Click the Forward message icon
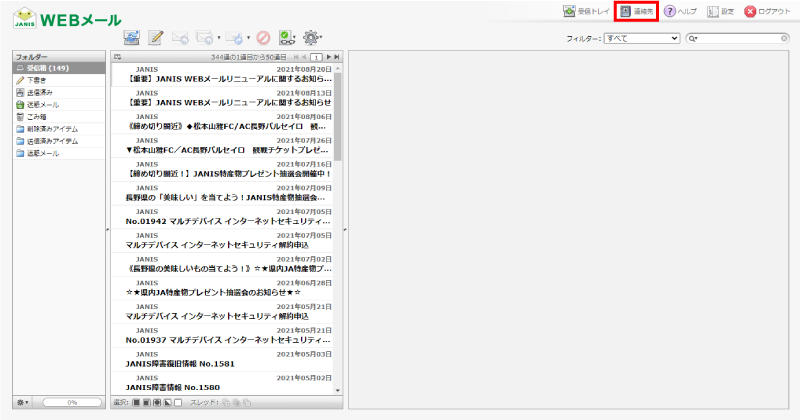800x420 pixels. click(x=234, y=38)
